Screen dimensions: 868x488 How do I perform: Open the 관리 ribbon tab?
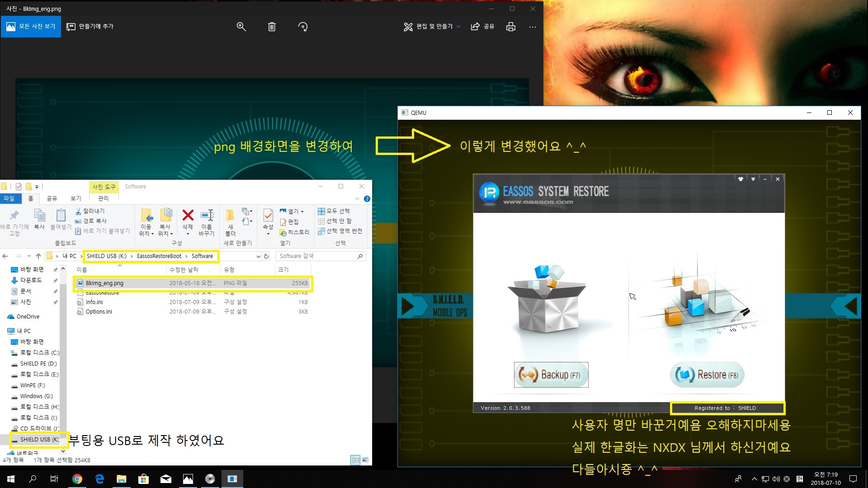coord(103,198)
